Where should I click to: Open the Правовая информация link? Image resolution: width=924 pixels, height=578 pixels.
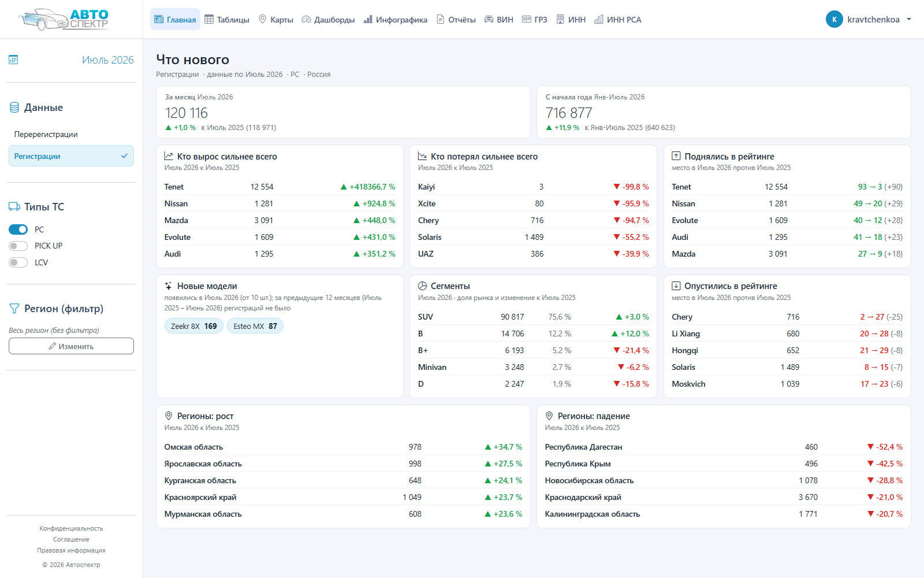71,550
